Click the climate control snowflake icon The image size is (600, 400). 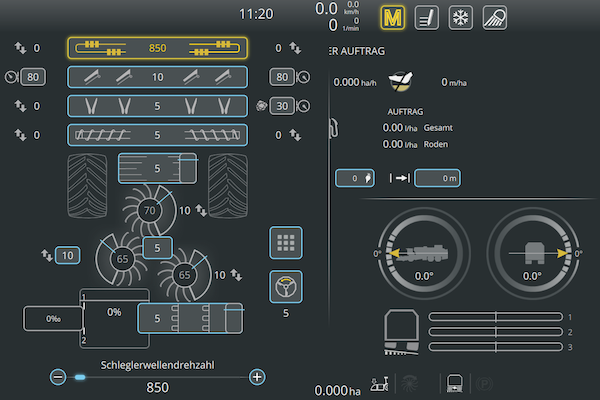(461, 18)
